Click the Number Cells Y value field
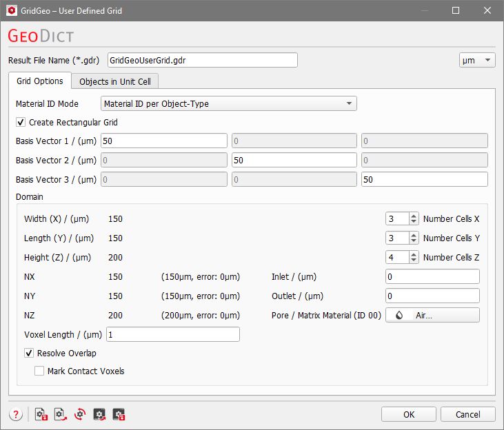 [398, 238]
